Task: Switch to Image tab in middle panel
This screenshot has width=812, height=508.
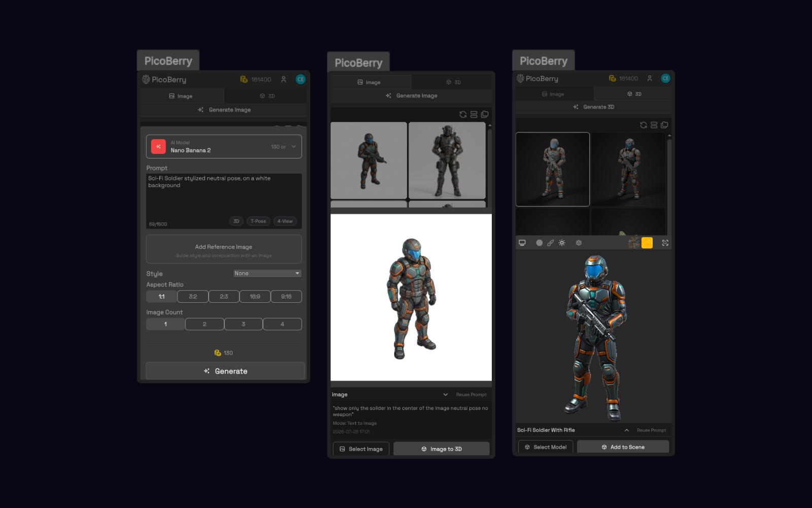Action: pos(370,82)
